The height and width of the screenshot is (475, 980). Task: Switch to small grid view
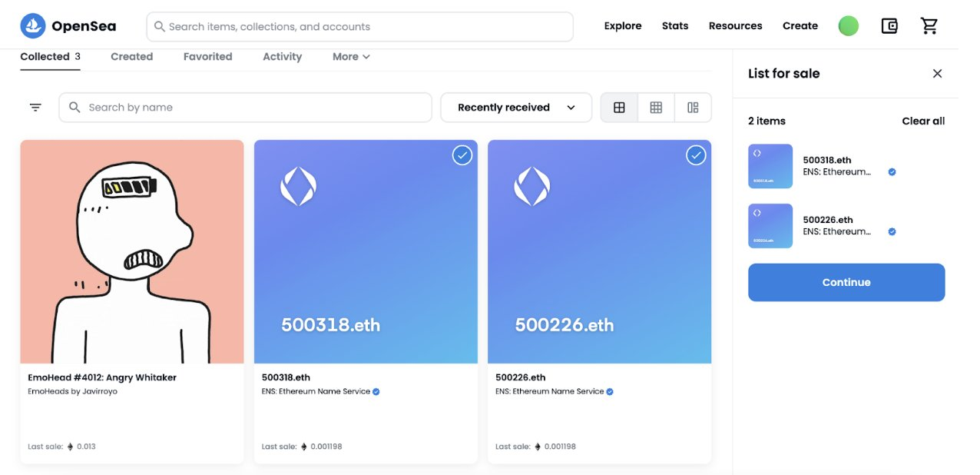pyautogui.click(x=656, y=108)
